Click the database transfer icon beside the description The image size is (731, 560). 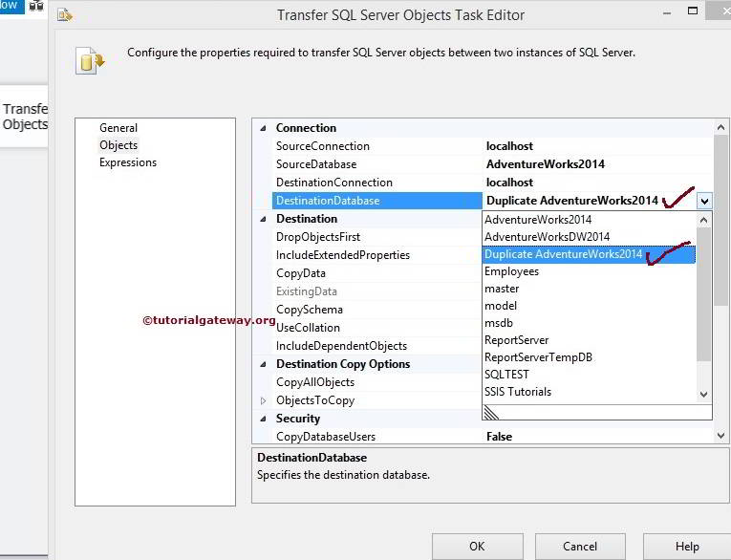[x=91, y=60]
